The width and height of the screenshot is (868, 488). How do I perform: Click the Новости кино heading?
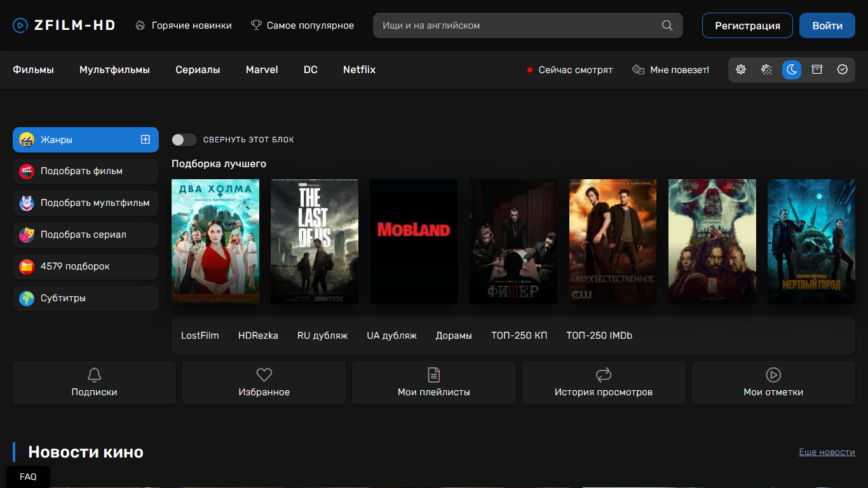[x=86, y=452]
